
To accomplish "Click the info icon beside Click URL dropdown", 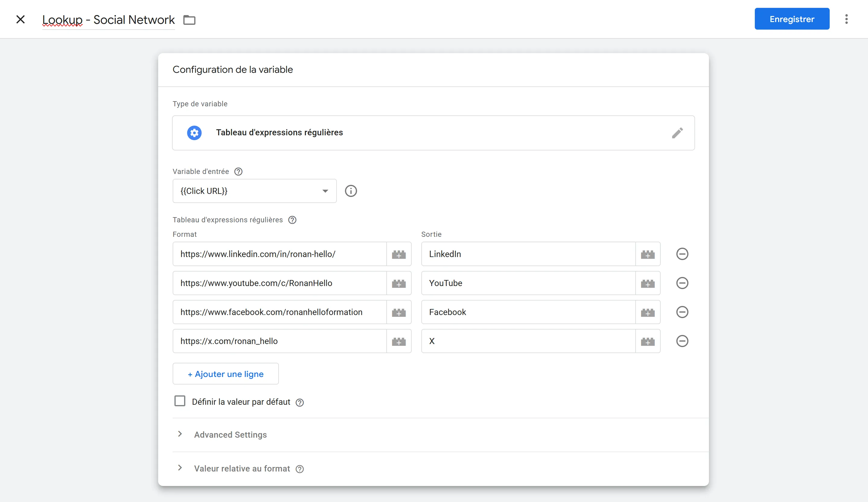I will coord(351,191).
